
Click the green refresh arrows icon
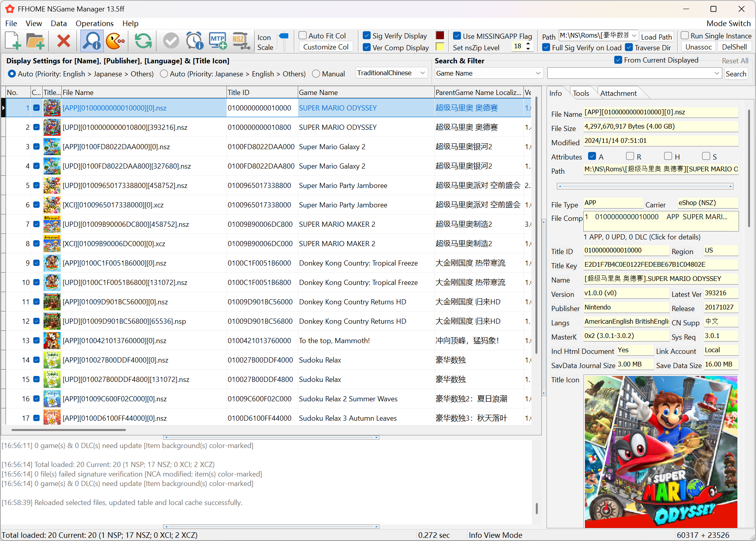coord(143,41)
